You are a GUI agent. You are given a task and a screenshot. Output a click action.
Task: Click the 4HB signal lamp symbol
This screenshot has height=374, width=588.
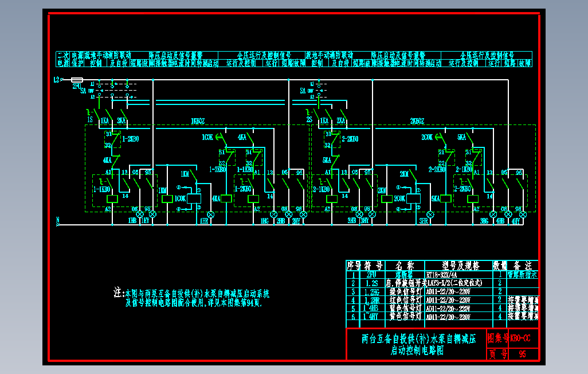[508, 215]
